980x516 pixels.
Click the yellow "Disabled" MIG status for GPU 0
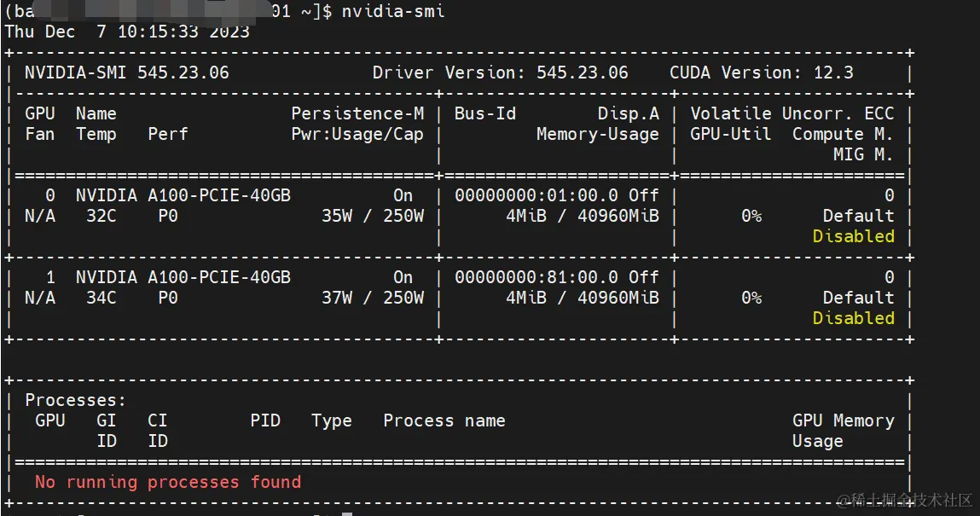coord(853,236)
